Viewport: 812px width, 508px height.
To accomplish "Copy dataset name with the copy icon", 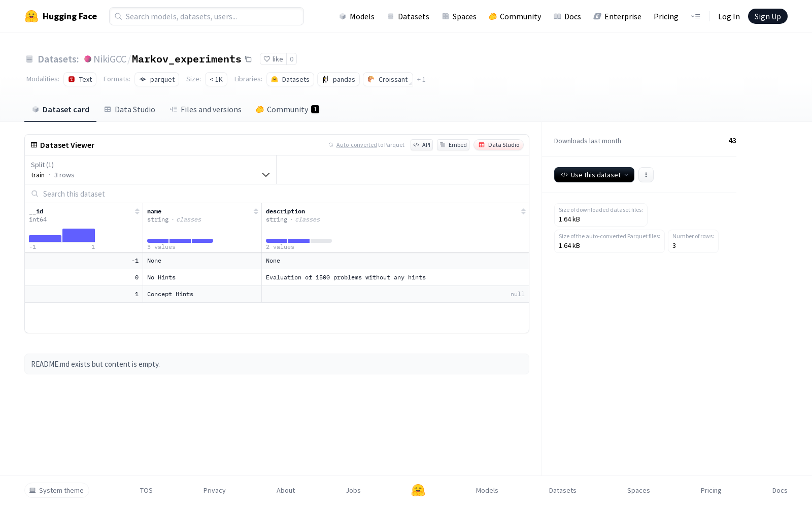I will click(248, 59).
